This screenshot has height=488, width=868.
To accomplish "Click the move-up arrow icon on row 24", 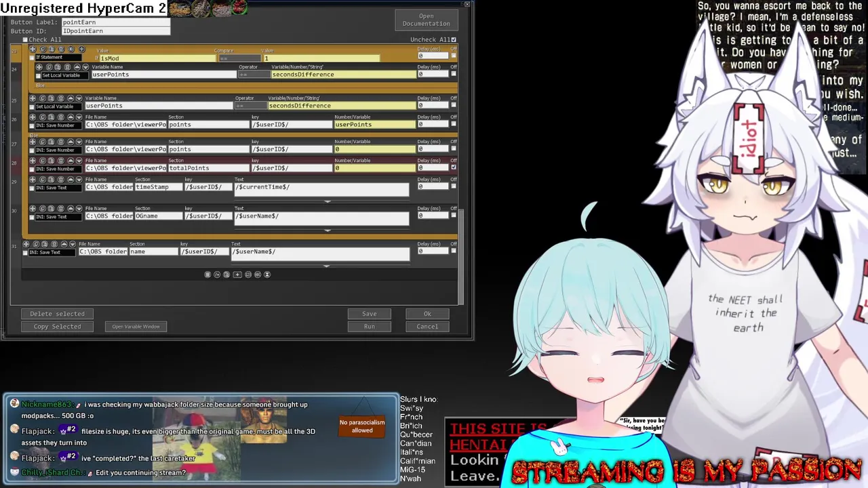I will click(x=77, y=67).
